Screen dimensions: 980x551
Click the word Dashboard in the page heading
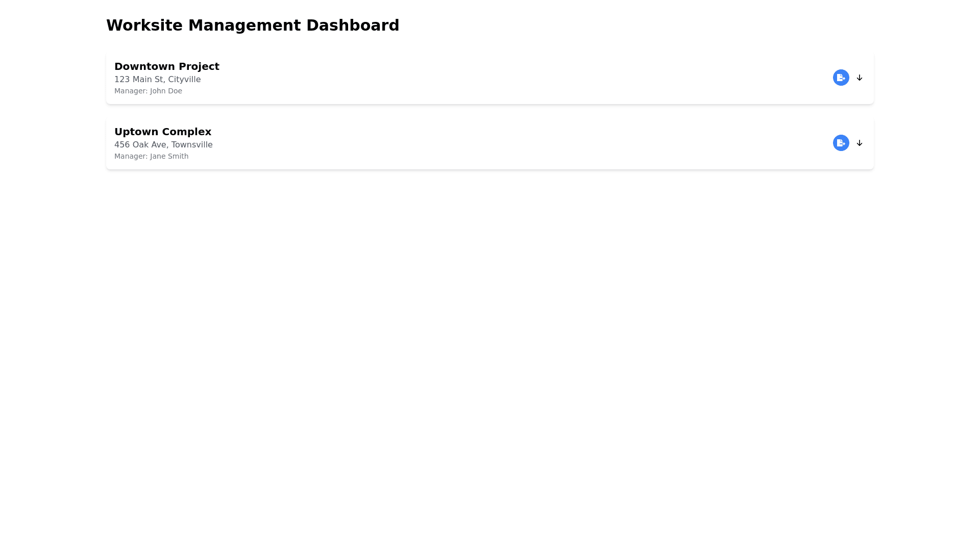click(352, 25)
